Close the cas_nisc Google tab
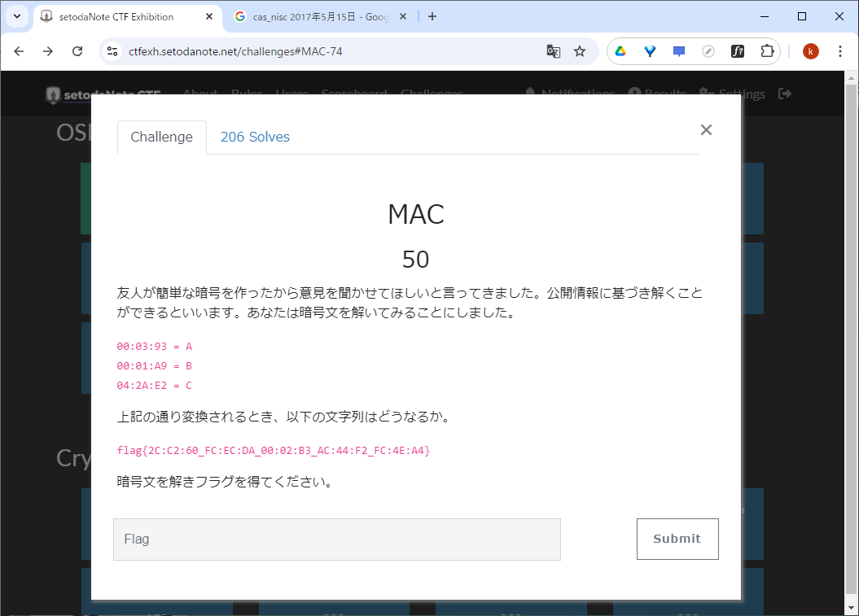 click(403, 17)
